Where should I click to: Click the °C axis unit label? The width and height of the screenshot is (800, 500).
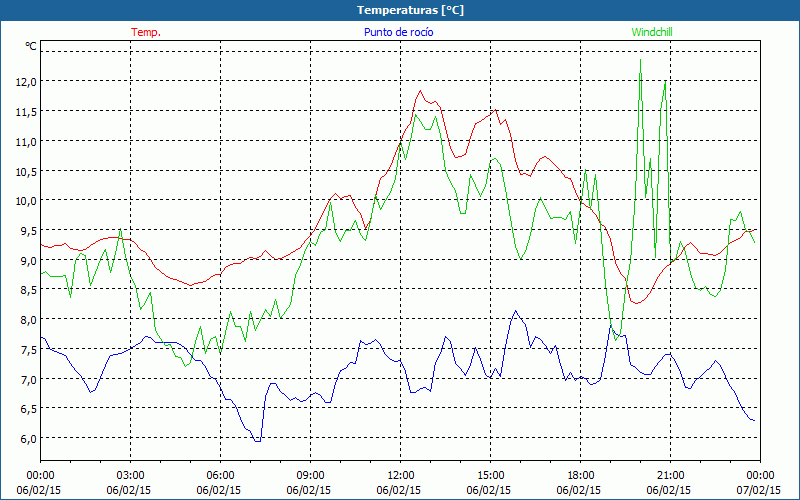(31, 46)
